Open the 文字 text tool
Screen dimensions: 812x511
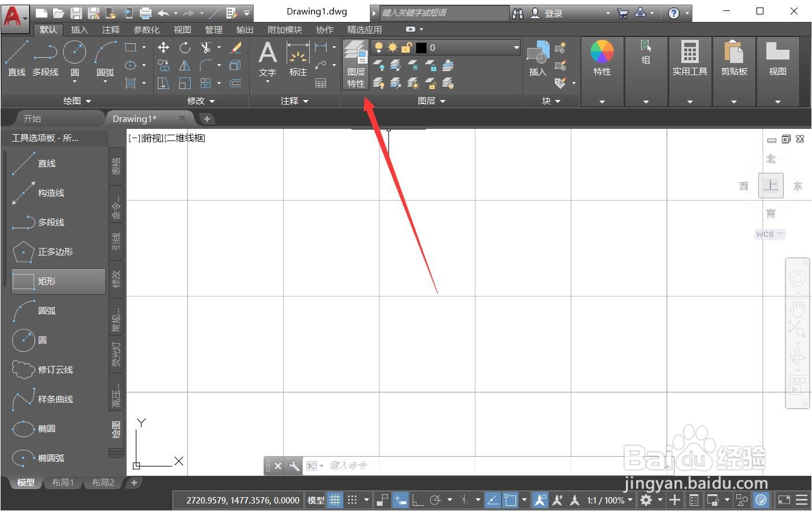tap(267, 60)
